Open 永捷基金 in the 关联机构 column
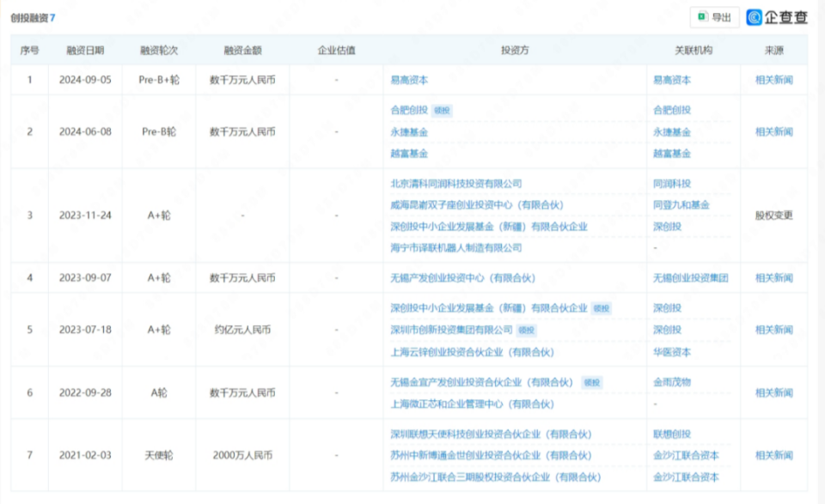Image resolution: width=825 pixels, height=504 pixels. (672, 132)
